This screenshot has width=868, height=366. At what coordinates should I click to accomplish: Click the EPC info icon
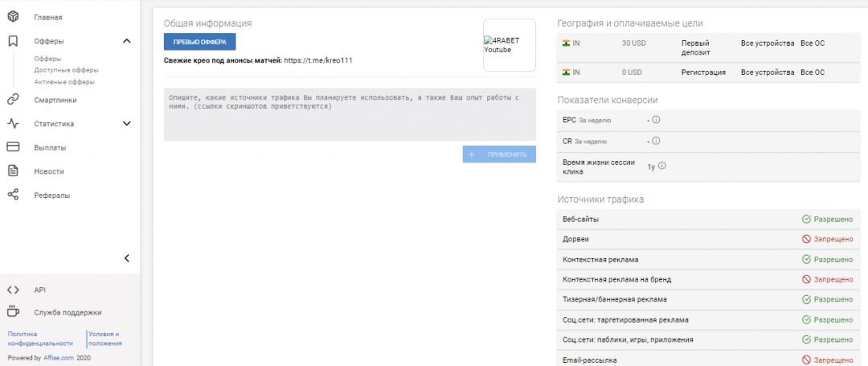click(656, 120)
